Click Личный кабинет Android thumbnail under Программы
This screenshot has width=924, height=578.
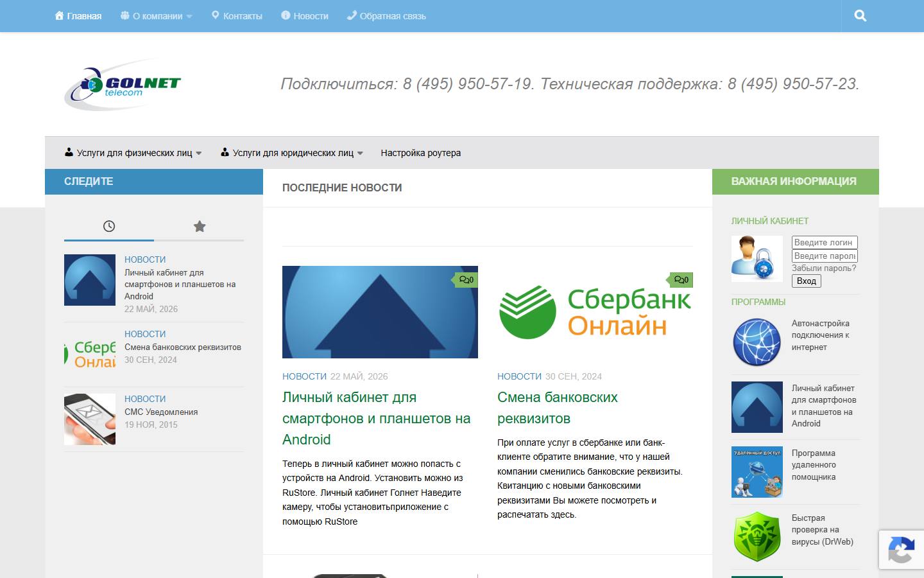point(757,407)
